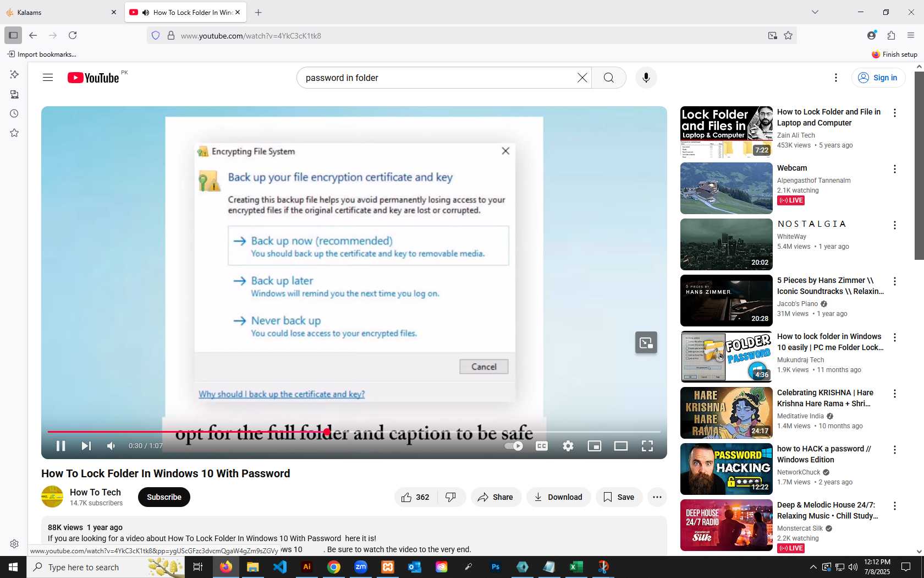Open YouTube settings three-dot menu
Image resolution: width=924 pixels, height=578 pixels.
[836, 78]
